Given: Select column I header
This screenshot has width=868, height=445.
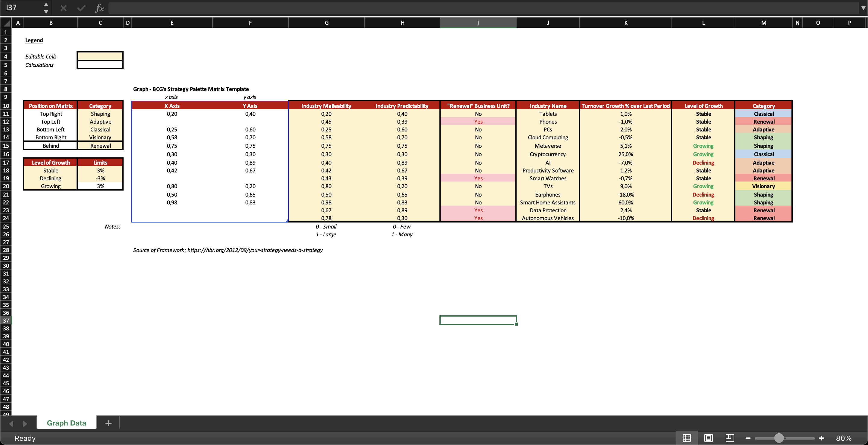Looking at the screenshot, I should pyautogui.click(x=478, y=23).
